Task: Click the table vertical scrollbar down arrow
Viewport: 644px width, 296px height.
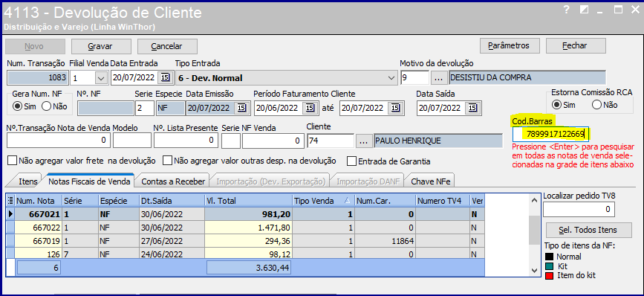Action: click(534, 270)
